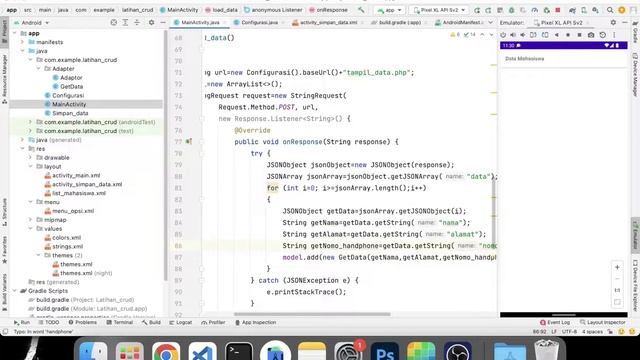Click the red Stop button in toolbar
This screenshot has height=360, width=640.
(558, 10)
